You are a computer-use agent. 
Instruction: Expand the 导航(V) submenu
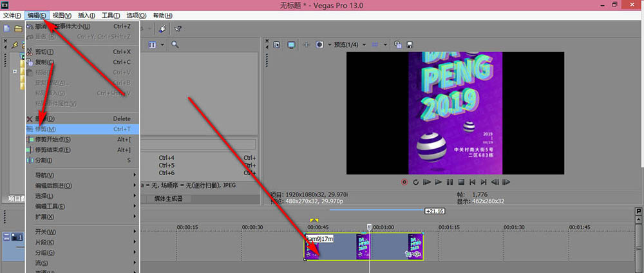pyautogui.click(x=82, y=175)
